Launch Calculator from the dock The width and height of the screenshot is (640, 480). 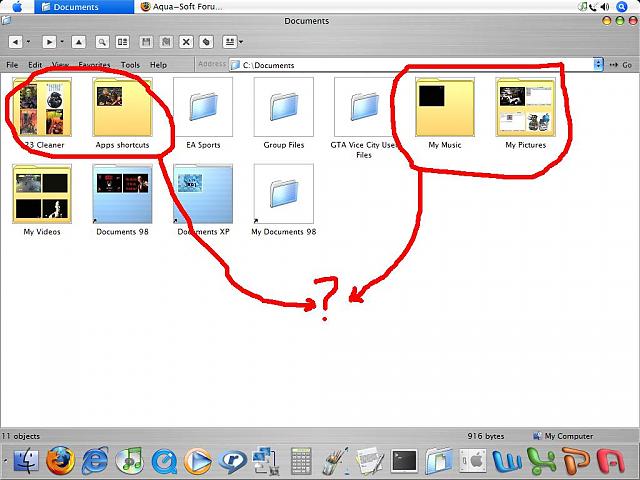pyautogui.click(x=301, y=461)
